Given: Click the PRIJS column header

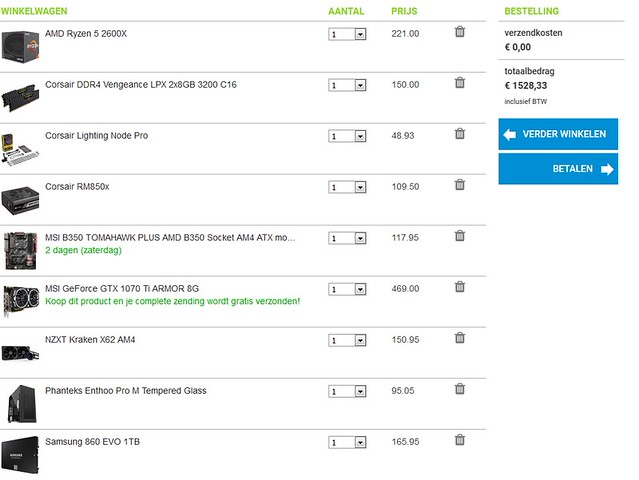Looking at the screenshot, I should pyautogui.click(x=404, y=11).
